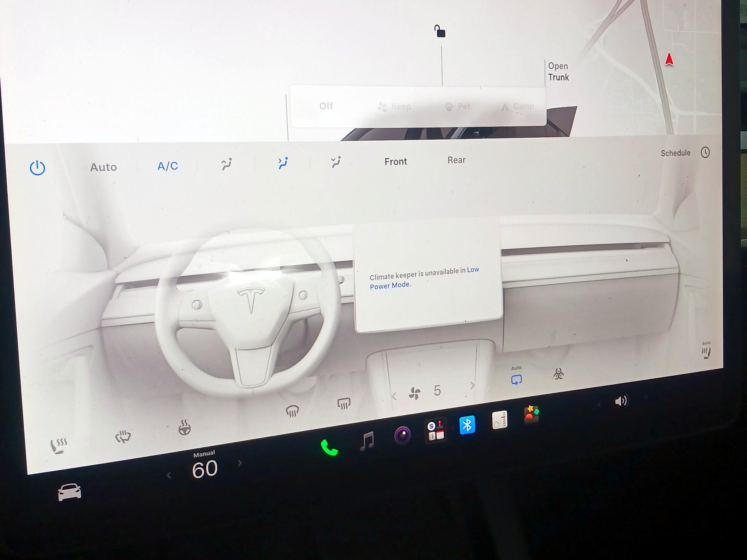Decrease fan speed with left chevron
Image resolution: width=747 pixels, height=560 pixels.
pos(394,396)
